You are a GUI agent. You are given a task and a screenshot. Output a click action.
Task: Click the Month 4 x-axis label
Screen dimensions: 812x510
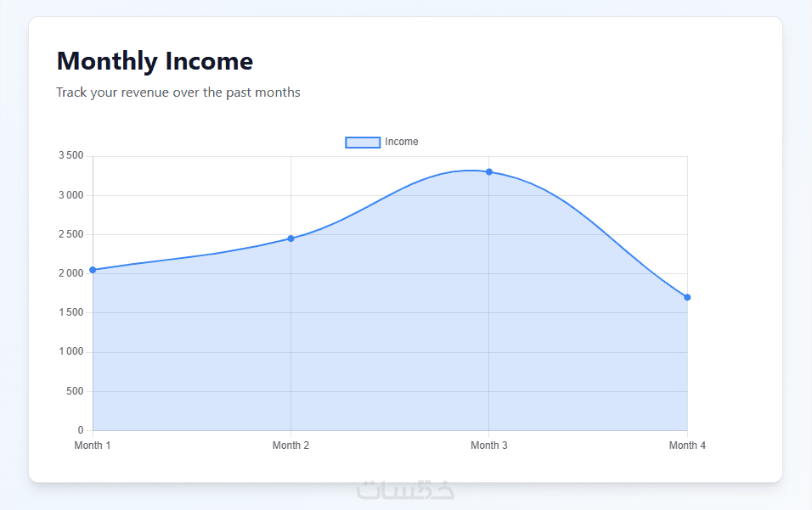tap(687, 446)
